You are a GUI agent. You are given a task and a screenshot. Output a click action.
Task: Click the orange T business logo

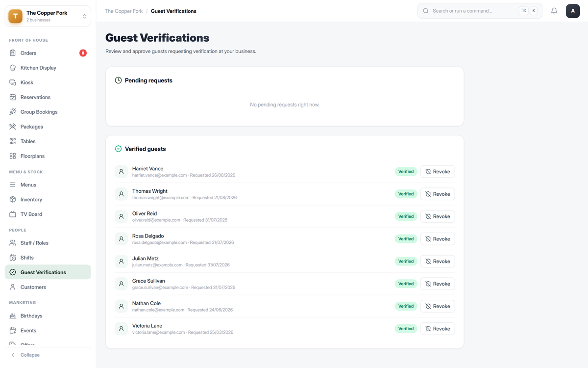pyautogui.click(x=16, y=16)
